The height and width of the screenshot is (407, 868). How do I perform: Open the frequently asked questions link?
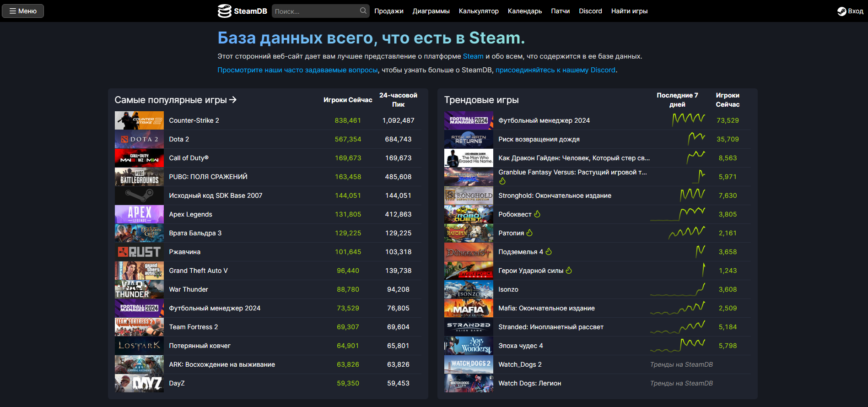[x=297, y=70]
